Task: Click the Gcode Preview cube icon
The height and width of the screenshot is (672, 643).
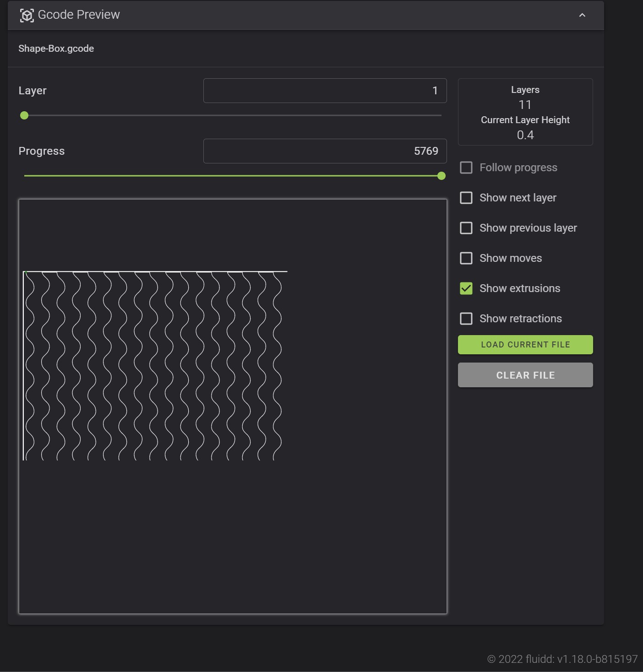Action: coord(27,15)
